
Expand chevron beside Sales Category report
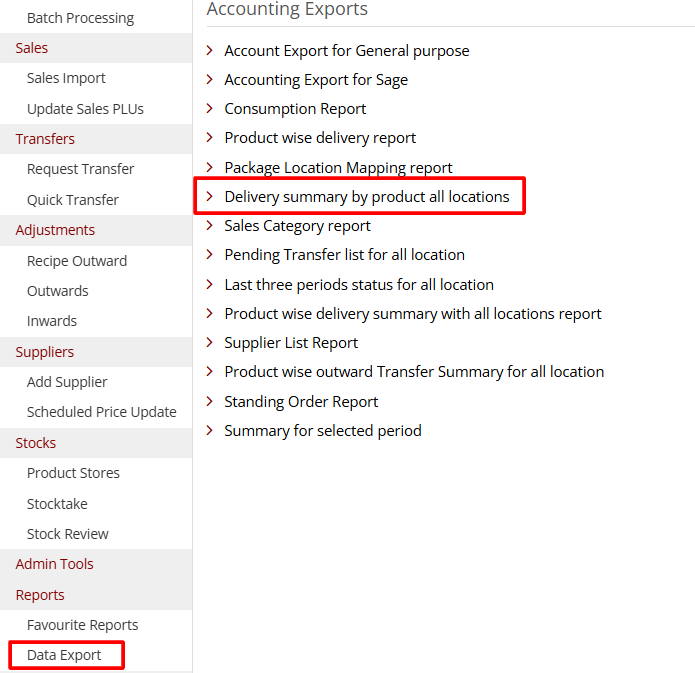(209, 226)
